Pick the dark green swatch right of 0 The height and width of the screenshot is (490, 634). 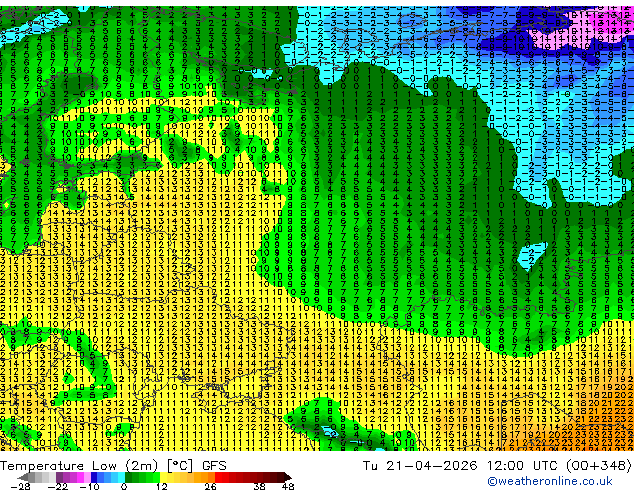click(128, 477)
